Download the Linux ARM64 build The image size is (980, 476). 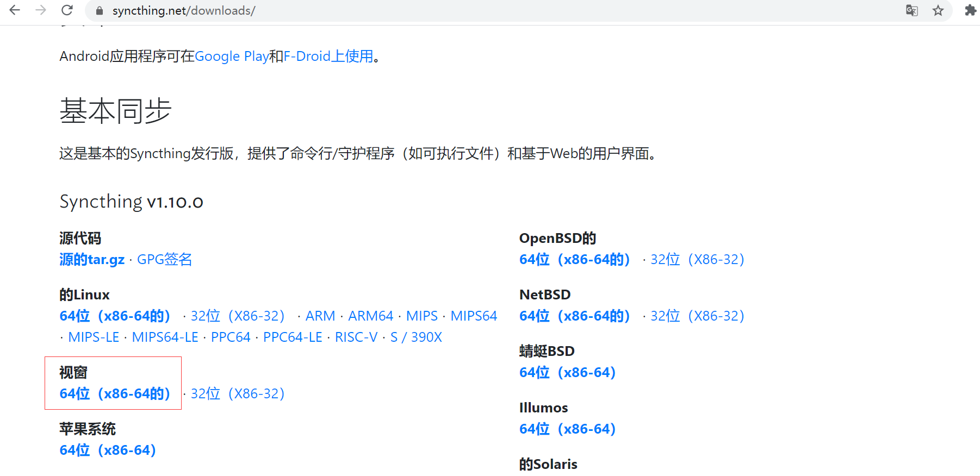point(370,316)
